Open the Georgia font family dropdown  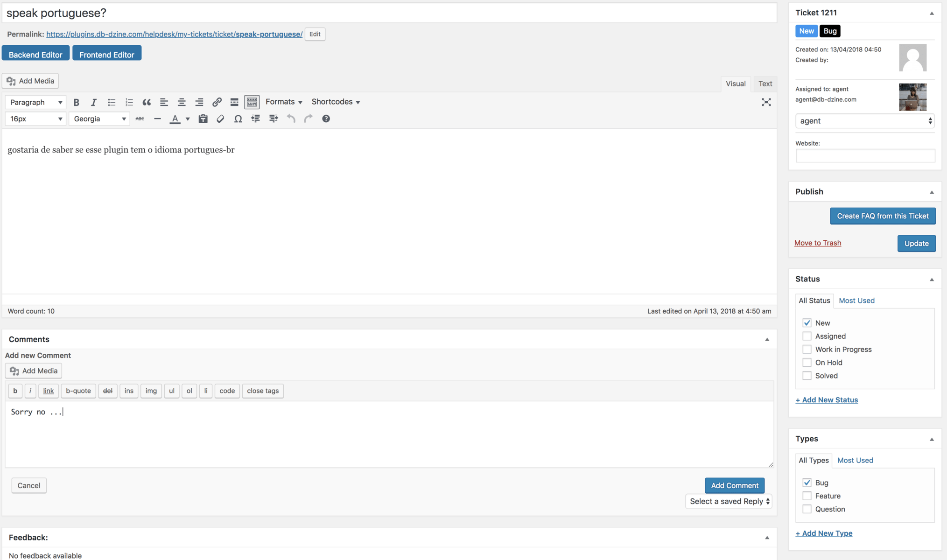pyautogui.click(x=99, y=119)
